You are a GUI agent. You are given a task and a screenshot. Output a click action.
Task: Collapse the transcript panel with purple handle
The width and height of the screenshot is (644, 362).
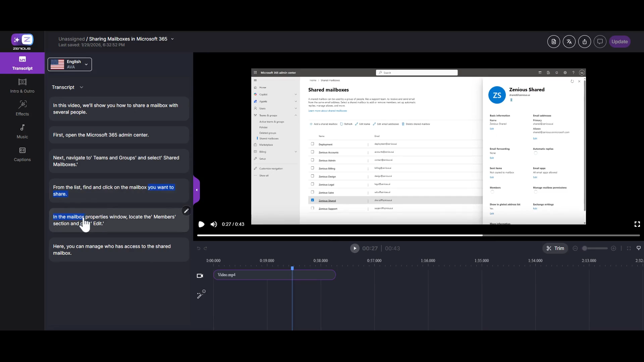[x=197, y=190]
